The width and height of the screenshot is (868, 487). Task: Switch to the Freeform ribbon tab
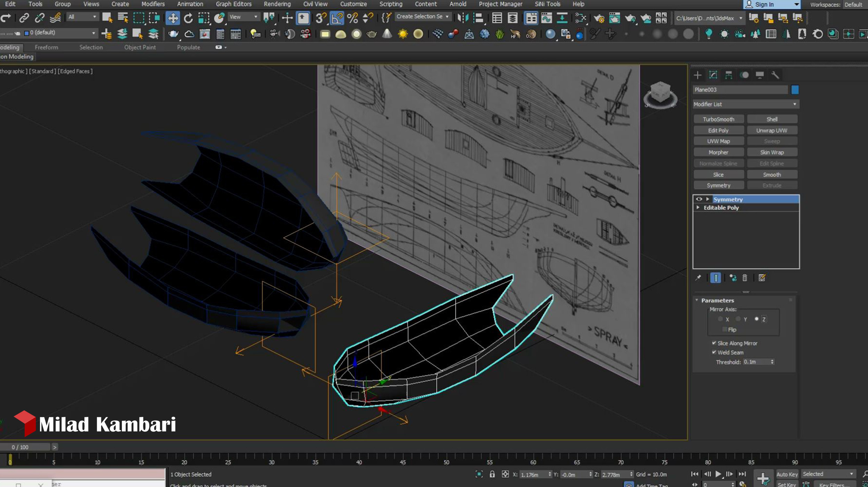[x=46, y=47]
